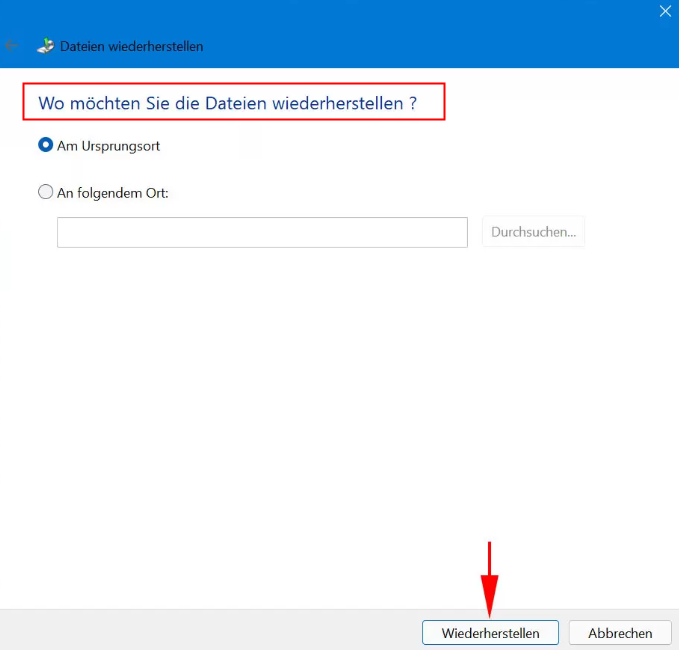Click the back arrow in title bar

click(12, 46)
